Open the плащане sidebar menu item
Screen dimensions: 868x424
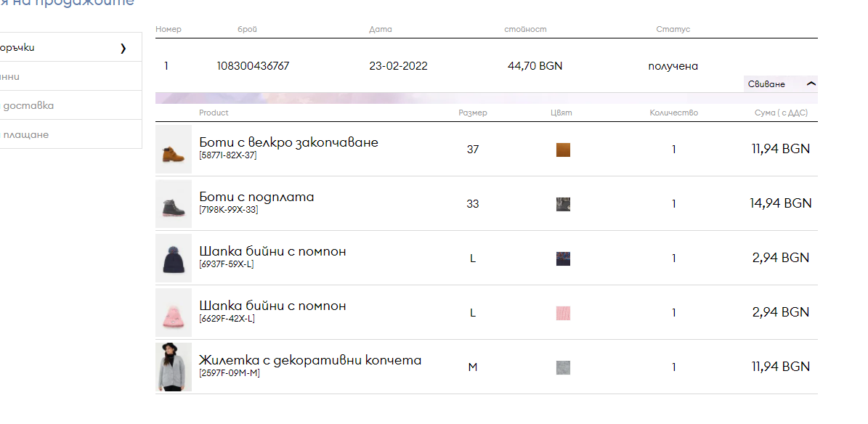[x=25, y=134]
